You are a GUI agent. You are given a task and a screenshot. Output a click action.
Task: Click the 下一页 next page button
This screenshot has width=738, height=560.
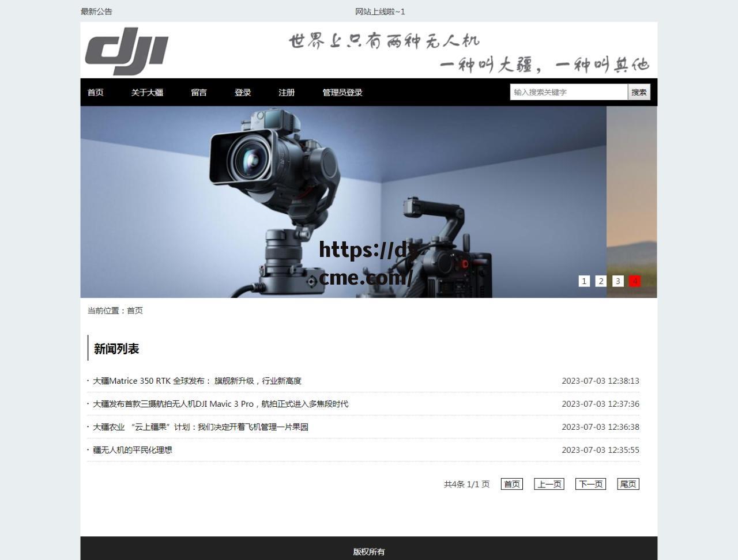(590, 484)
